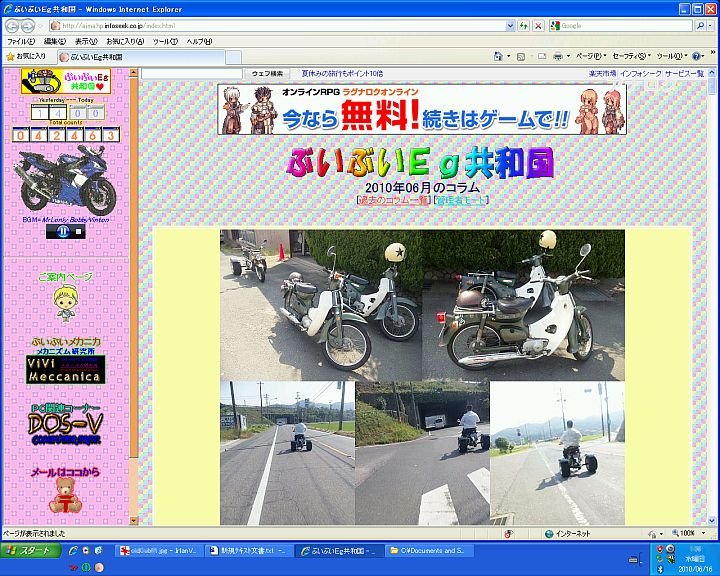The height and width of the screenshot is (576, 720).
Task: Click the popup blocker status bar icon
Action: 508,534
